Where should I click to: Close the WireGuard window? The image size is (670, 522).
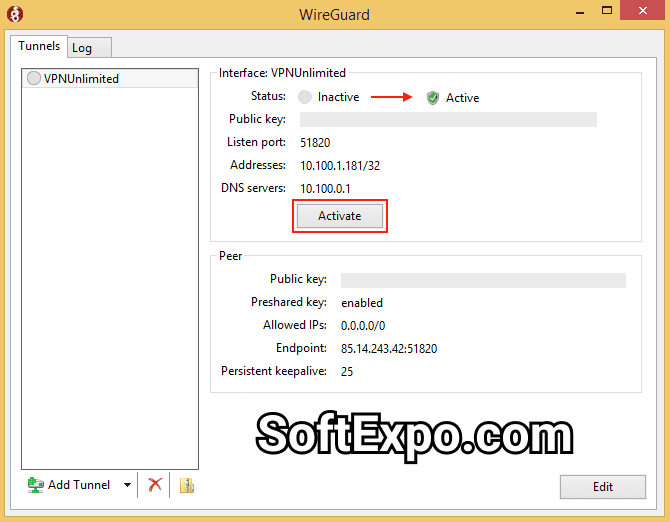[642, 14]
